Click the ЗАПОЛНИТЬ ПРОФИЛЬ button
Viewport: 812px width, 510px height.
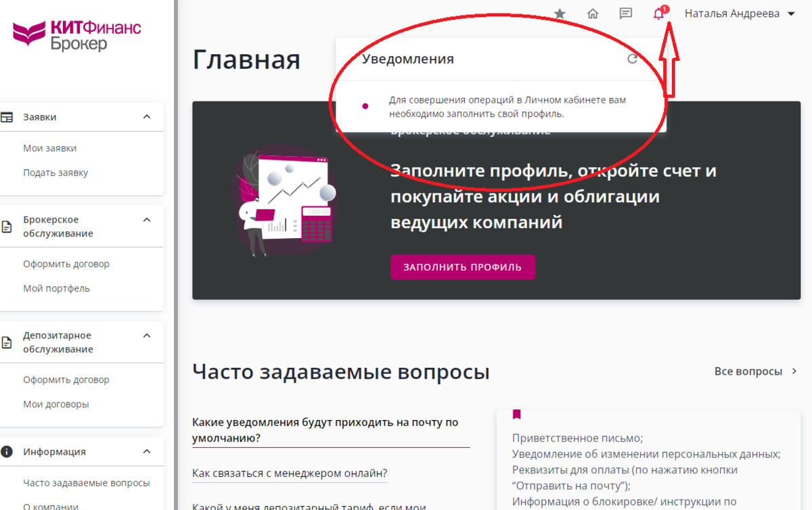click(463, 266)
